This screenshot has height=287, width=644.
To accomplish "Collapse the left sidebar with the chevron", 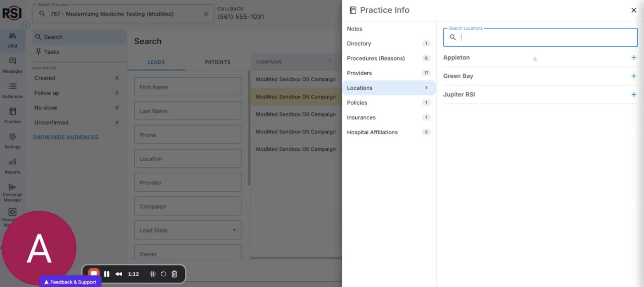I will click(x=26, y=25).
